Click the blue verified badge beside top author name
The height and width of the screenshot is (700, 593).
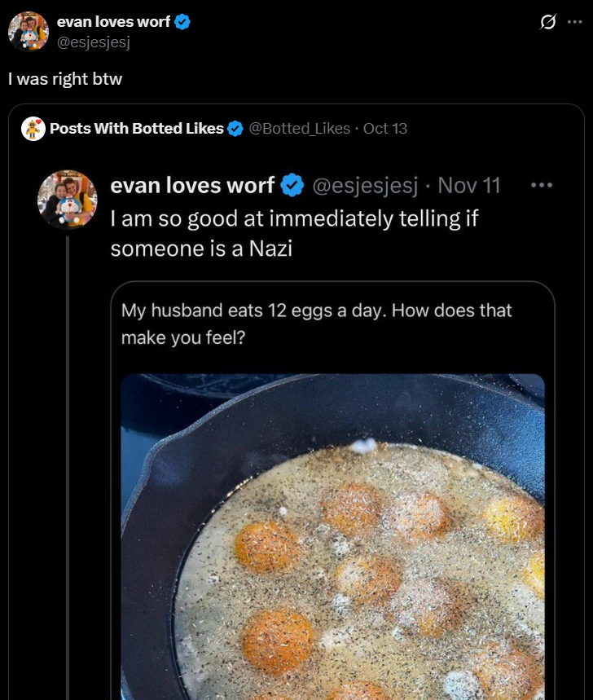tap(183, 22)
